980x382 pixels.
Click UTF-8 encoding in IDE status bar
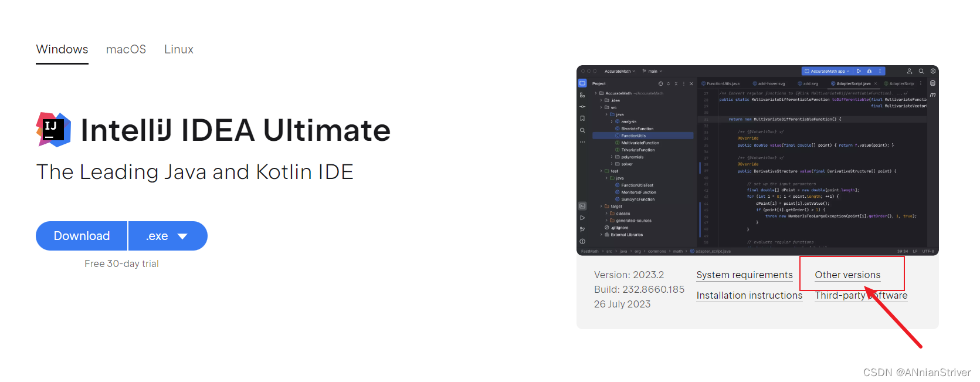pos(928,251)
